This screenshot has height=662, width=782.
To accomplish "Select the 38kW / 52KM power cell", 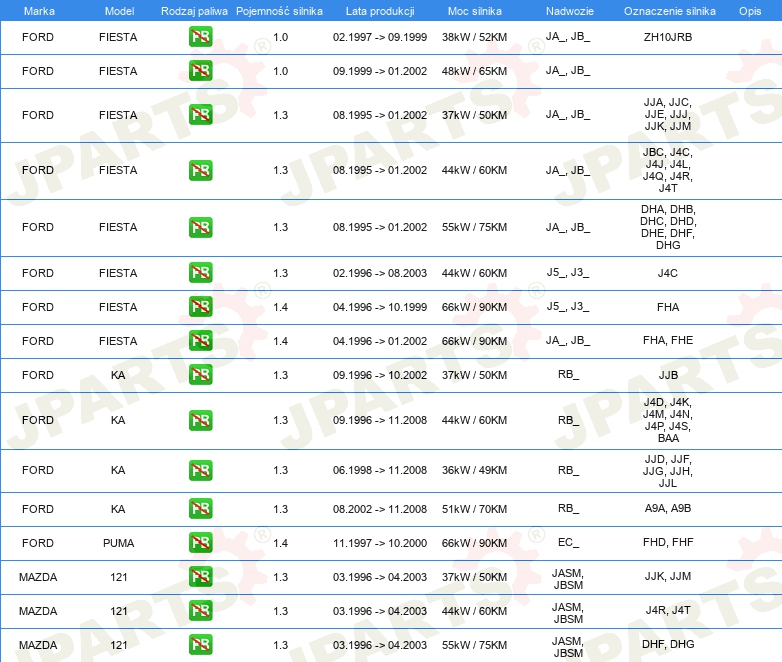I will tap(474, 37).
